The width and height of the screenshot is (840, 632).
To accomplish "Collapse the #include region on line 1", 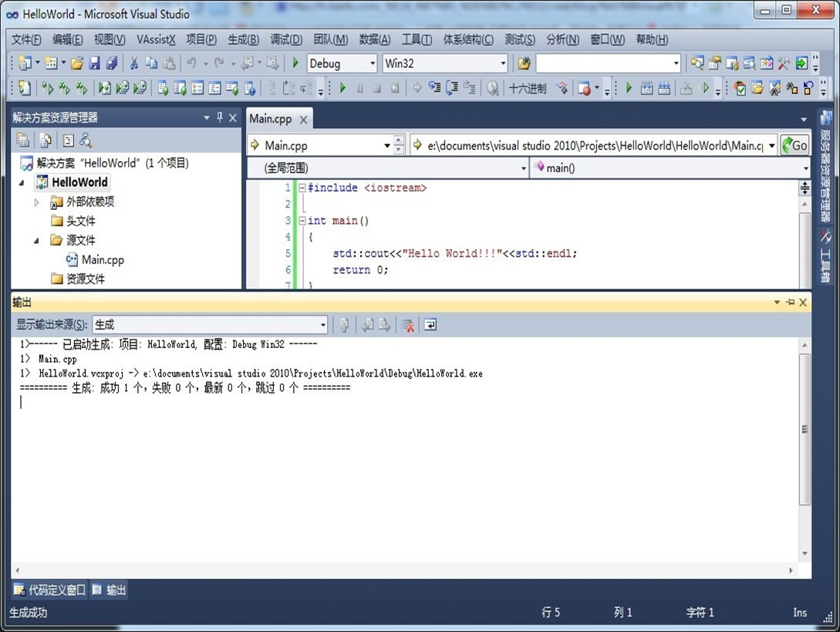I will (x=302, y=188).
